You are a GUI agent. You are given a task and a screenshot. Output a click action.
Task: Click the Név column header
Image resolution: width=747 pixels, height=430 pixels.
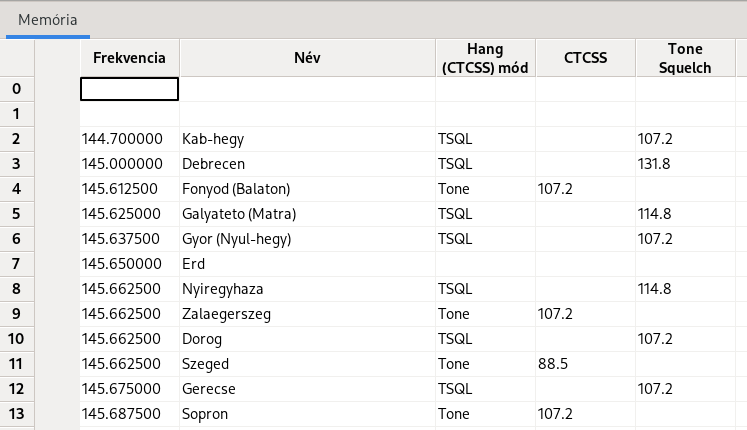307,58
